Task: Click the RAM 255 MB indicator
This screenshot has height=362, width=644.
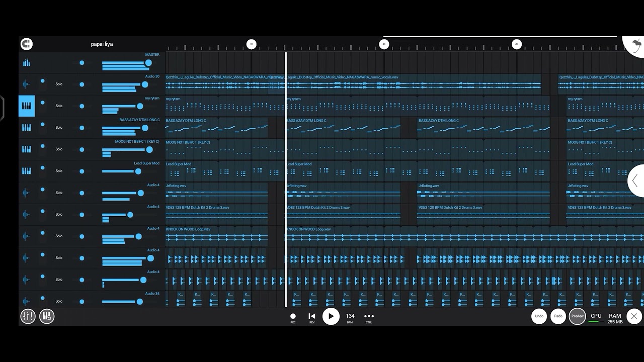Action: (x=615, y=319)
